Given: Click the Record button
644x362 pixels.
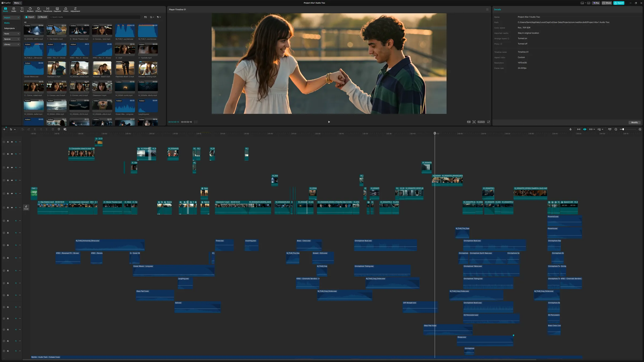Looking at the screenshot, I should click(x=42, y=17).
